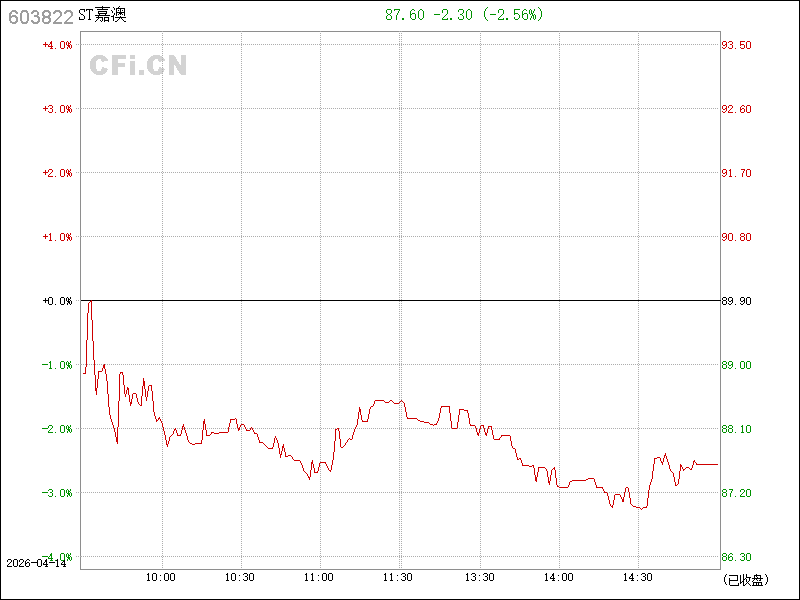Click the 11:00 time axis label
Image resolution: width=800 pixels, height=600 pixels.
coord(319,578)
